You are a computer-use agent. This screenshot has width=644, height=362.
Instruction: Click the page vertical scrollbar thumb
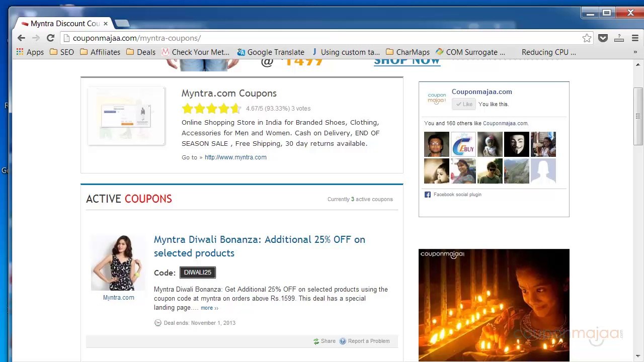(638, 117)
